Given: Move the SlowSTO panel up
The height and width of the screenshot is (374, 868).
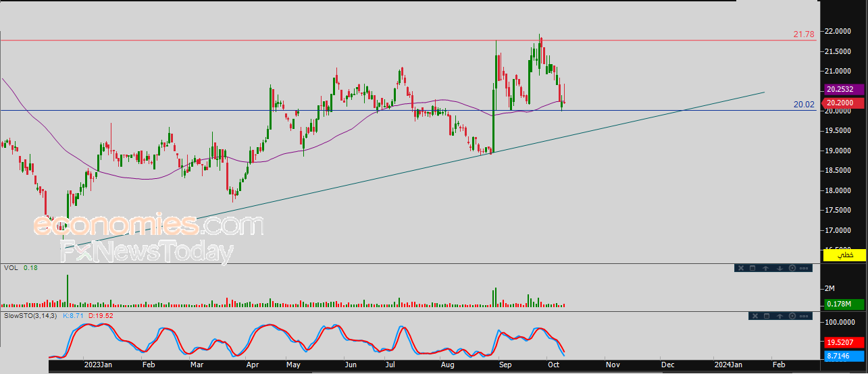Looking at the screenshot, I should (x=780, y=316).
